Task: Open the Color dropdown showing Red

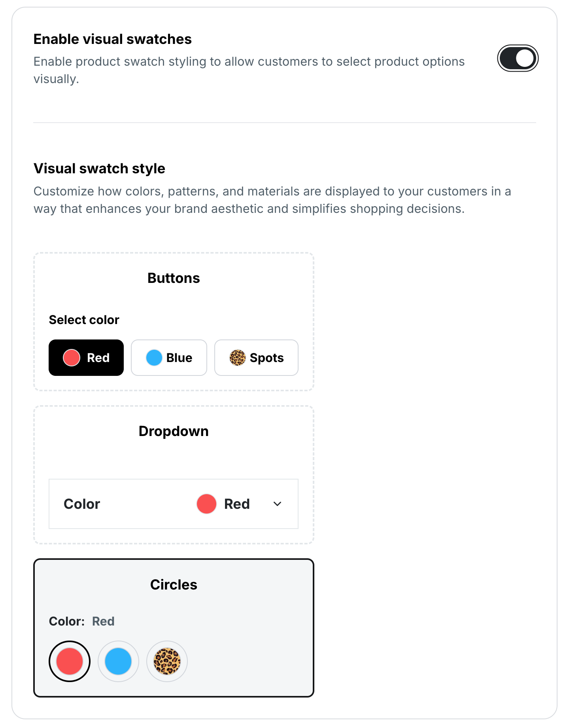Action: (x=173, y=504)
